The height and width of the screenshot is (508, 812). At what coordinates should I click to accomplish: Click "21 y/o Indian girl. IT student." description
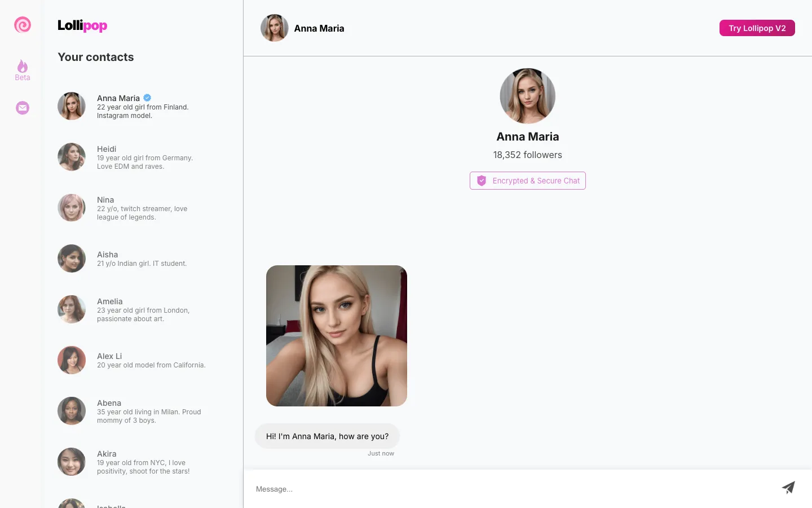point(142,264)
